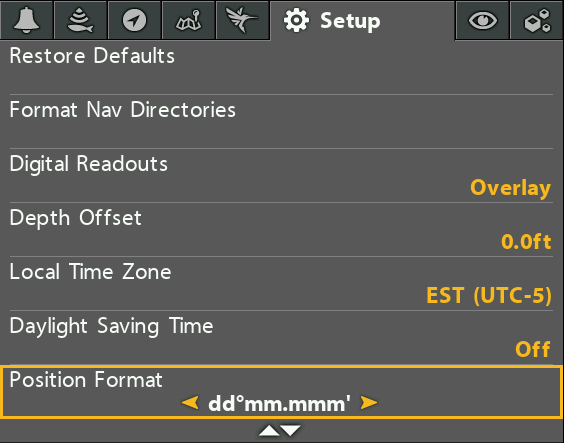Viewport: 564px width, 443px height.
Task: Click left arrow of Position Format
Action: click(x=190, y=403)
